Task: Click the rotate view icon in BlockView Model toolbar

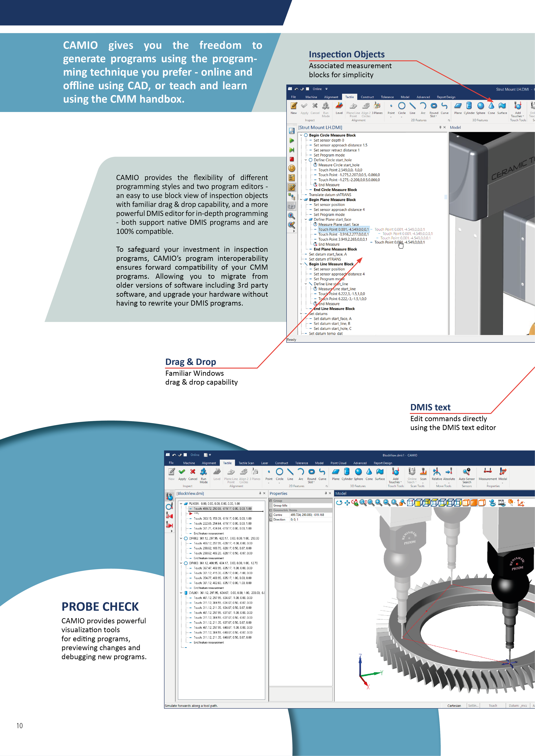Action: pyautogui.click(x=339, y=502)
